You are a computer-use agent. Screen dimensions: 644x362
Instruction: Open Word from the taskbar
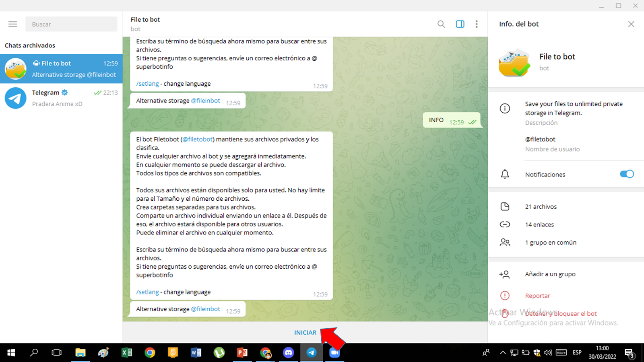[x=196, y=353]
